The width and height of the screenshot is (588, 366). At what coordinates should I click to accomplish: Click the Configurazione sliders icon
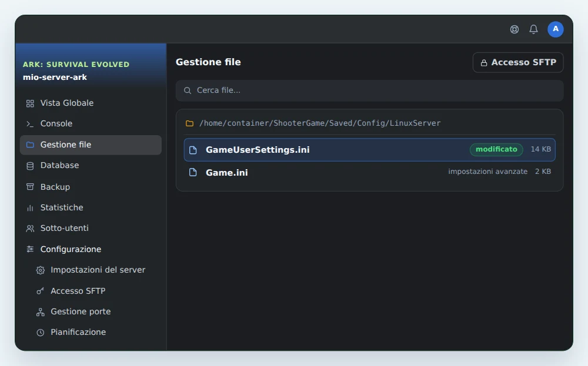[x=30, y=249]
